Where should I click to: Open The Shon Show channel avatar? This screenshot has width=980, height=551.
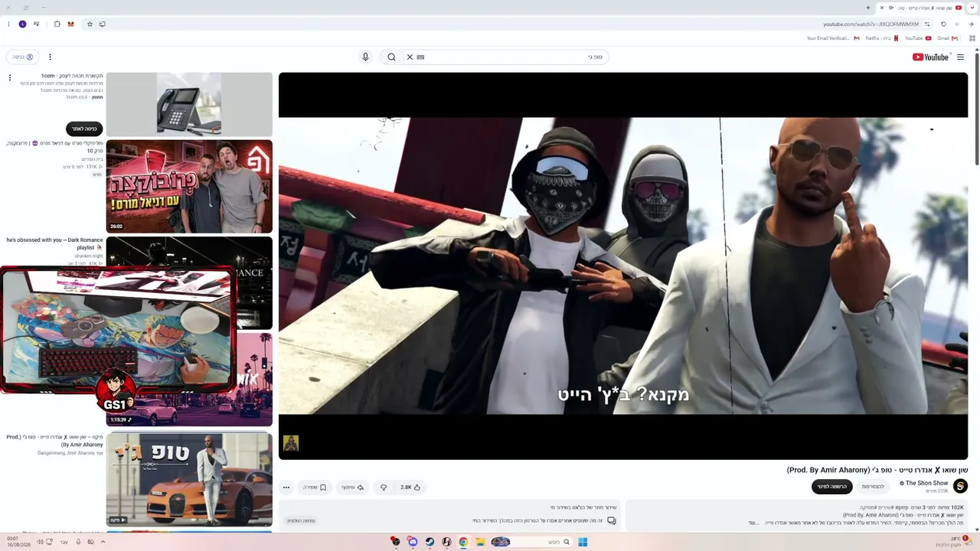[960, 486]
